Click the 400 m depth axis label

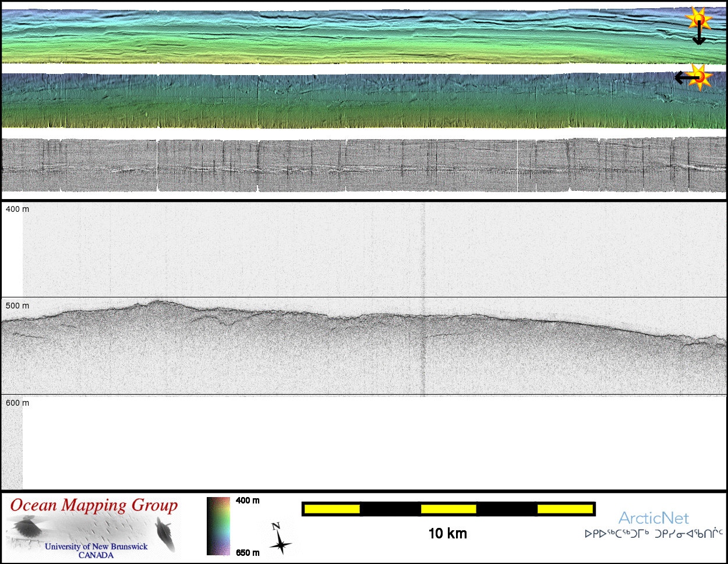(17, 209)
